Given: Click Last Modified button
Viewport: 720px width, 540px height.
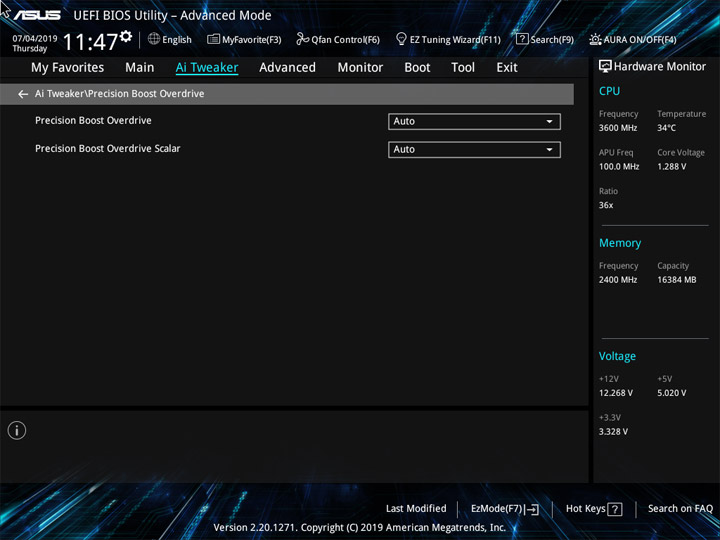Looking at the screenshot, I should click(x=416, y=508).
